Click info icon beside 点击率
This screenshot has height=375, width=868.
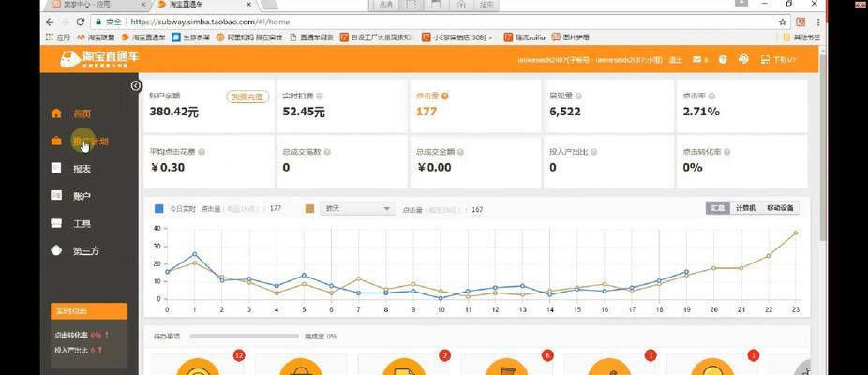click(711, 97)
